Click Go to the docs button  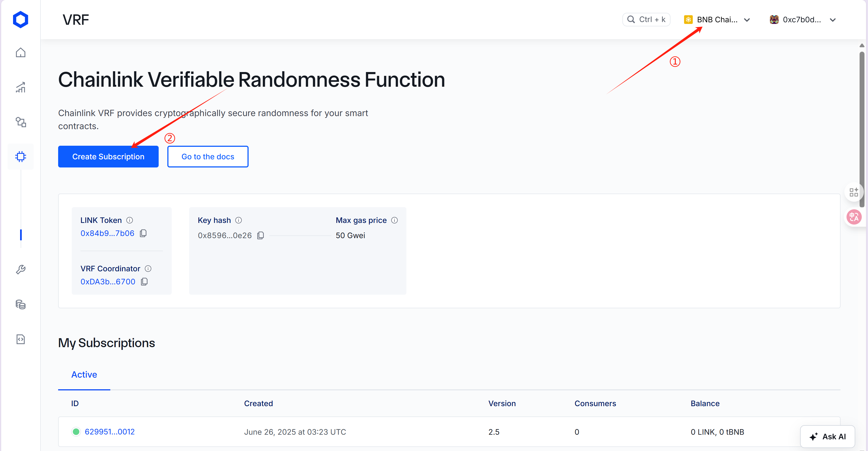(208, 156)
